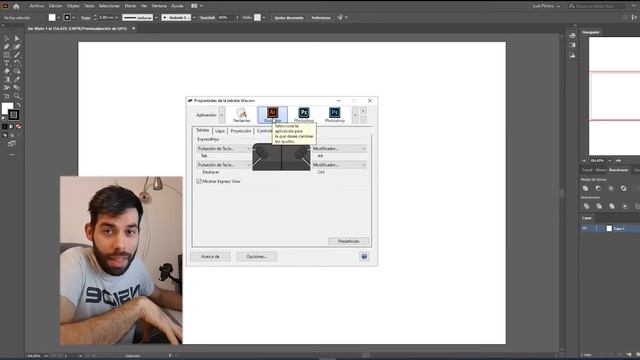
Task: Click Preferencias button in control bar
Action: (x=321, y=18)
